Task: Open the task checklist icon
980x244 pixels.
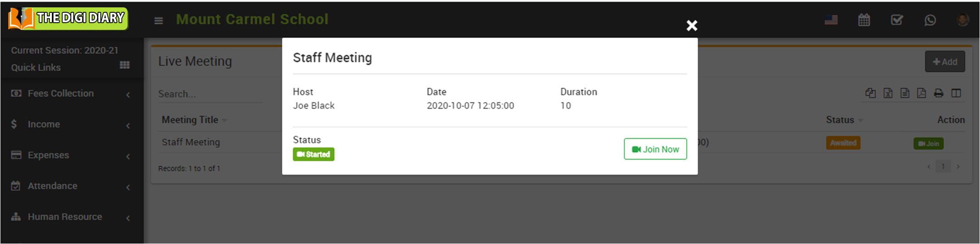Action: (896, 20)
